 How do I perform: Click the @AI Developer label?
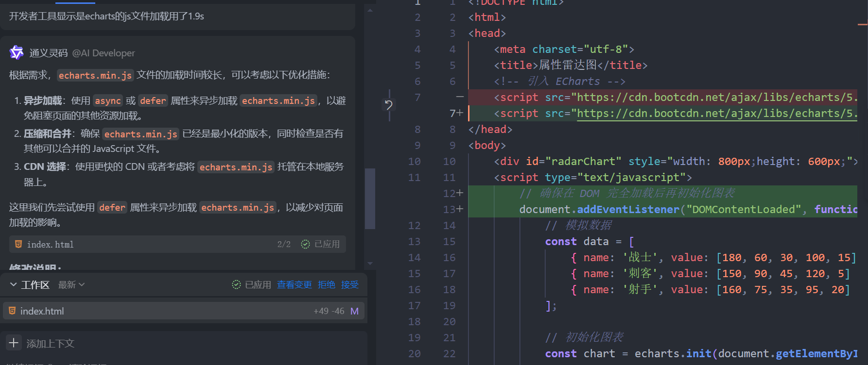point(103,53)
